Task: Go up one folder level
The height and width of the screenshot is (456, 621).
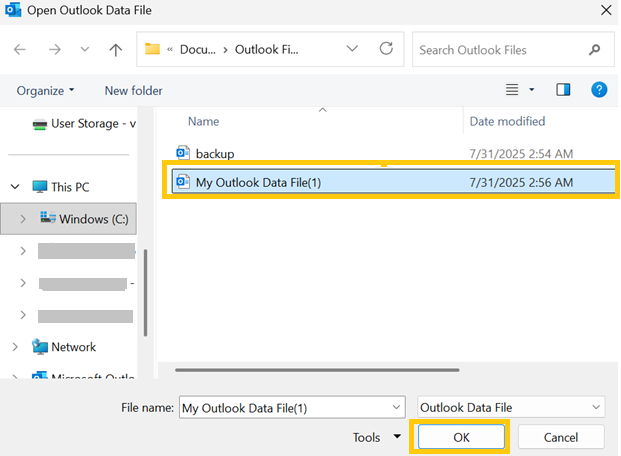Action: point(116,50)
